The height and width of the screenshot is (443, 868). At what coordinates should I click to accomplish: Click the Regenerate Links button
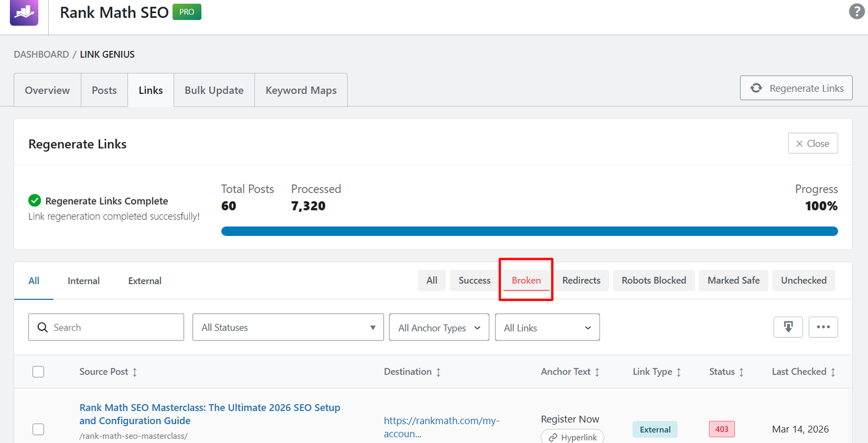[796, 88]
